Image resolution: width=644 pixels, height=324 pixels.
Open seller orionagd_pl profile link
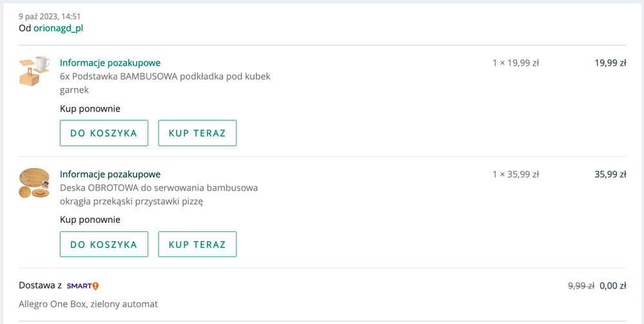tap(58, 28)
